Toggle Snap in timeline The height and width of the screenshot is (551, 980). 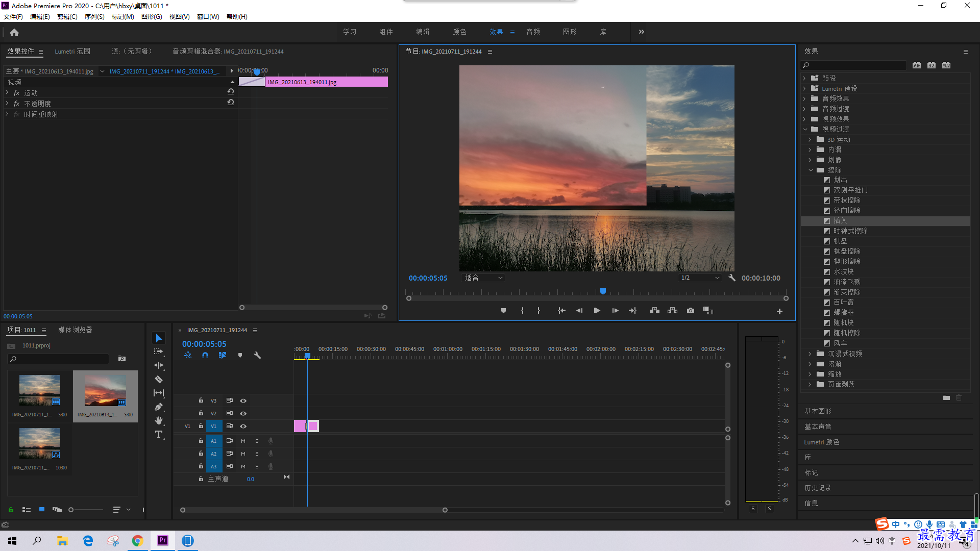205,355
